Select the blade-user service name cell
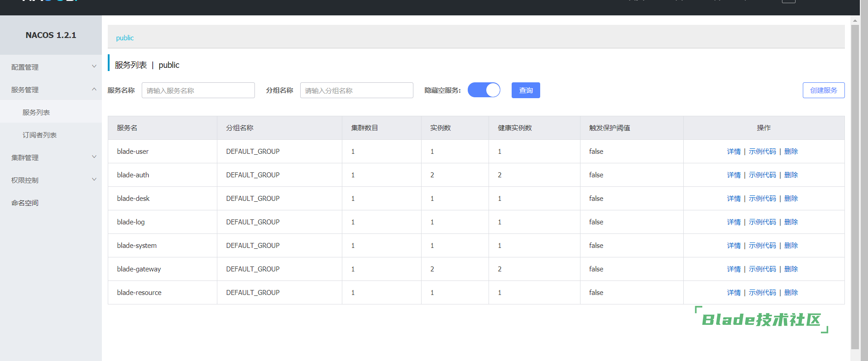Screen dimensions: 868x361 (163, 152)
